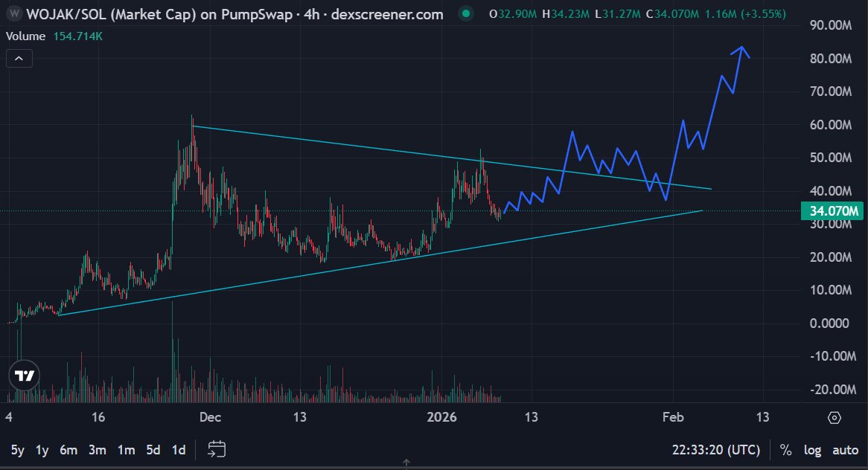Click the -10.00M price axis label

point(833,356)
